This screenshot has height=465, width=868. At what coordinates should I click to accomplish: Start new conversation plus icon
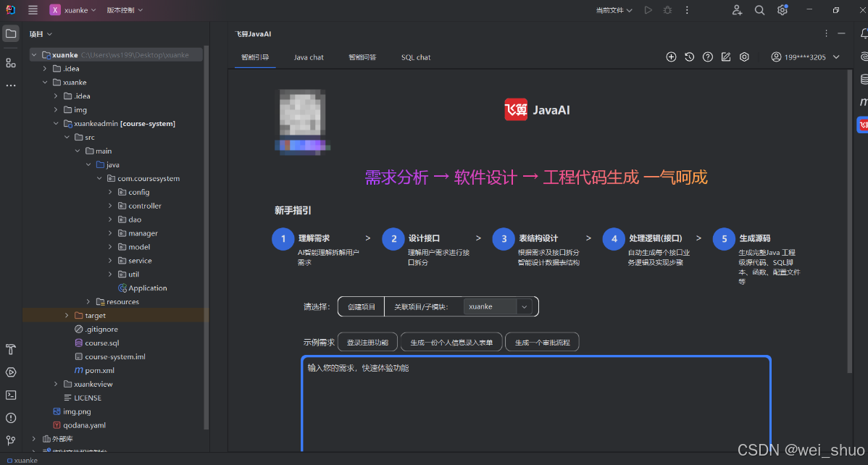(671, 57)
